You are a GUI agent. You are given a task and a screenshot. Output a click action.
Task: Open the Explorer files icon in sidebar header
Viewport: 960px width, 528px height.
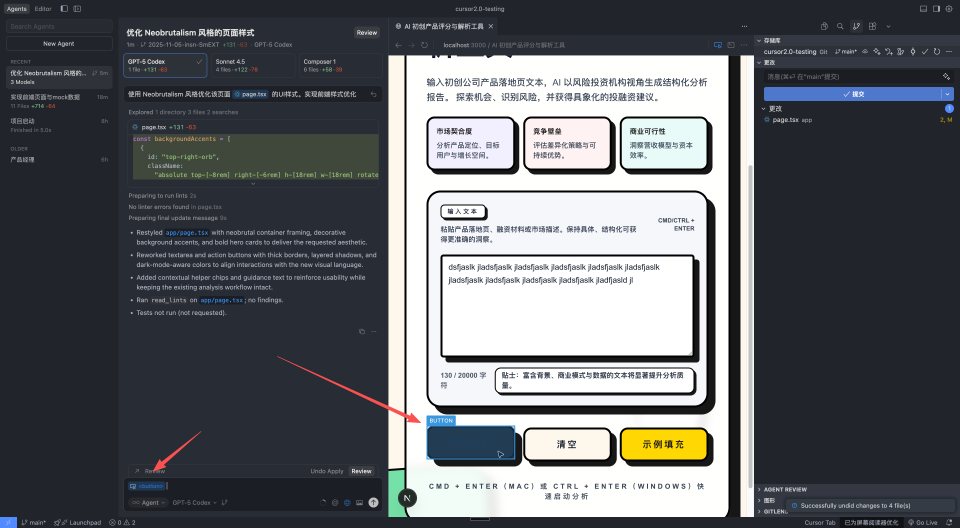point(824,25)
